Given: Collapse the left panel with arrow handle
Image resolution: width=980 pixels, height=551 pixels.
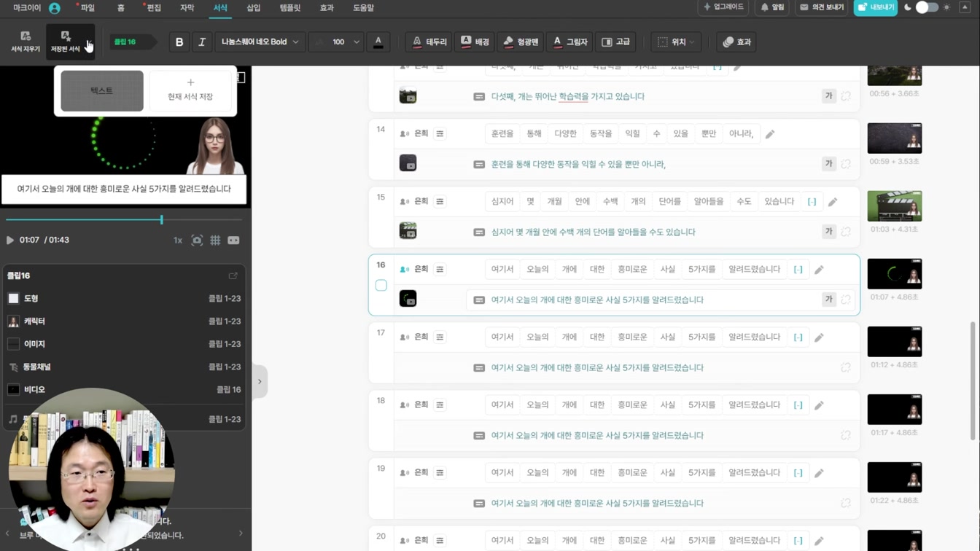Looking at the screenshot, I should coord(260,381).
